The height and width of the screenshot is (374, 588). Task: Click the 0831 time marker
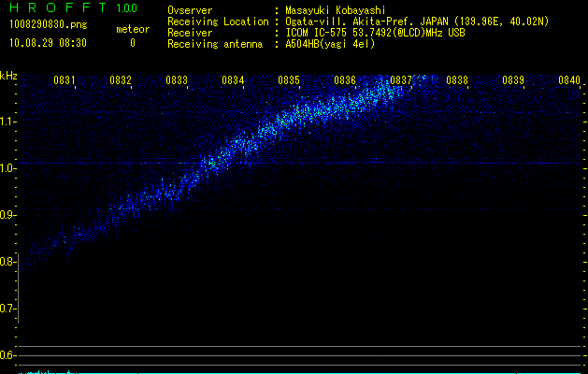pyautogui.click(x=65, y=80)
